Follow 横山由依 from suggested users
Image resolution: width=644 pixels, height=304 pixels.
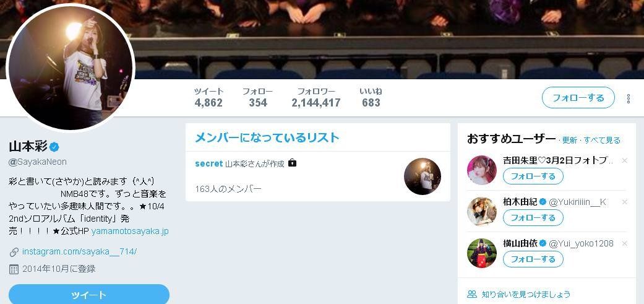[x=533, y=259]
